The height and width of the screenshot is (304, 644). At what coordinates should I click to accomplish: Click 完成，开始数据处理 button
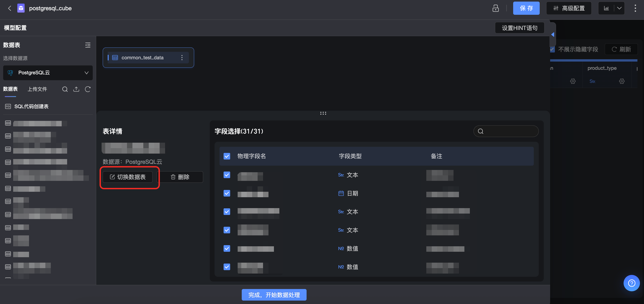(274, 295)
